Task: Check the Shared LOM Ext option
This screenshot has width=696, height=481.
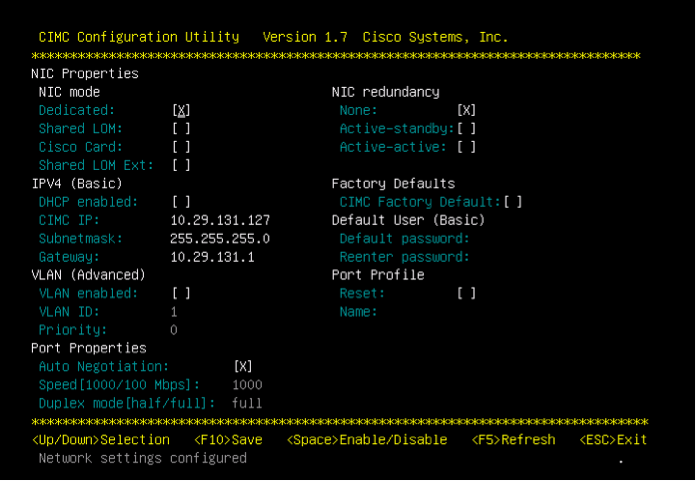Action: 181,165
